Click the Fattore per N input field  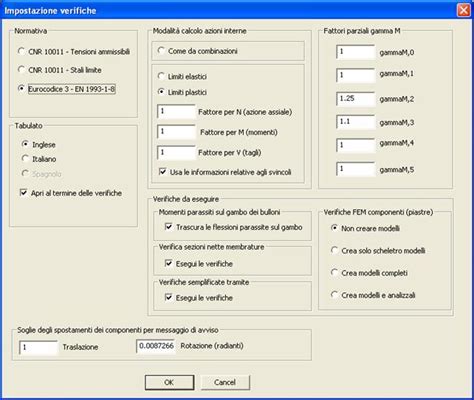click(176, 111)
